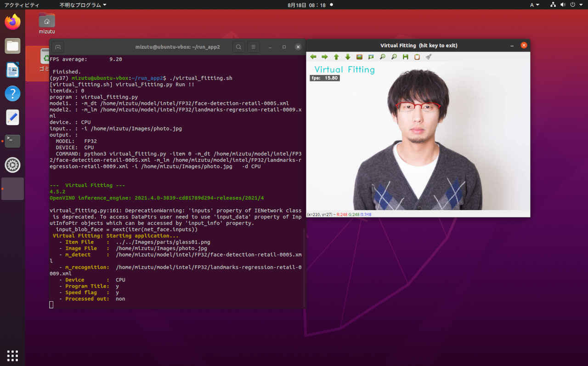
Task: Reset image to original size (zoom x1)
Action: click(359, 57)
